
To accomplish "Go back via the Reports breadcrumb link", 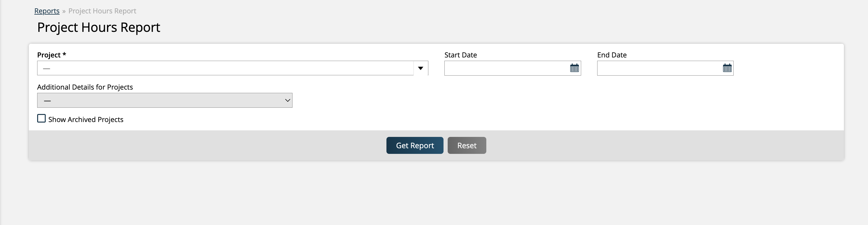I will (x=47, y=11).
